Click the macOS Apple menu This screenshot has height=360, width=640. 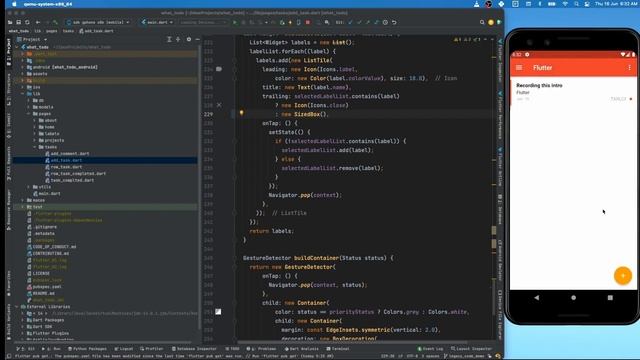coord(15,4)
